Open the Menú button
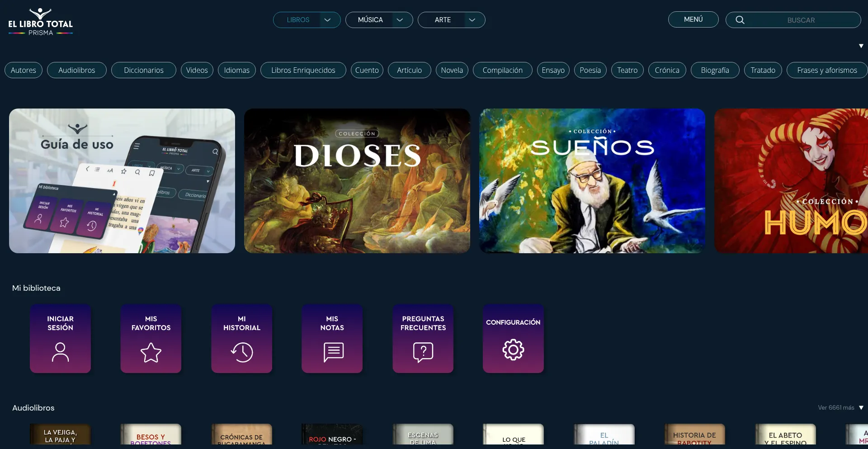The height and width of the screenshot is (449, 868). point(693,19)
